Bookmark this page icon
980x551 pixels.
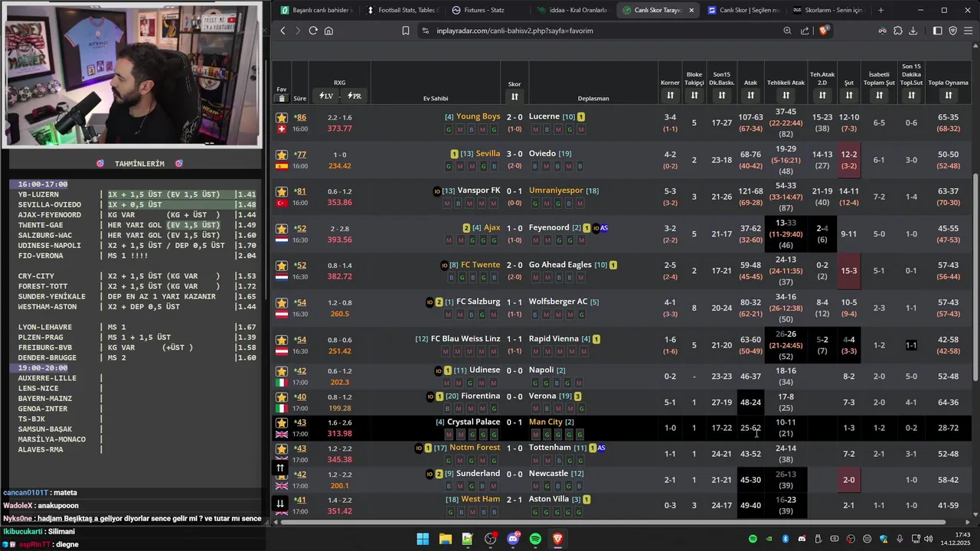pos(406,31)
